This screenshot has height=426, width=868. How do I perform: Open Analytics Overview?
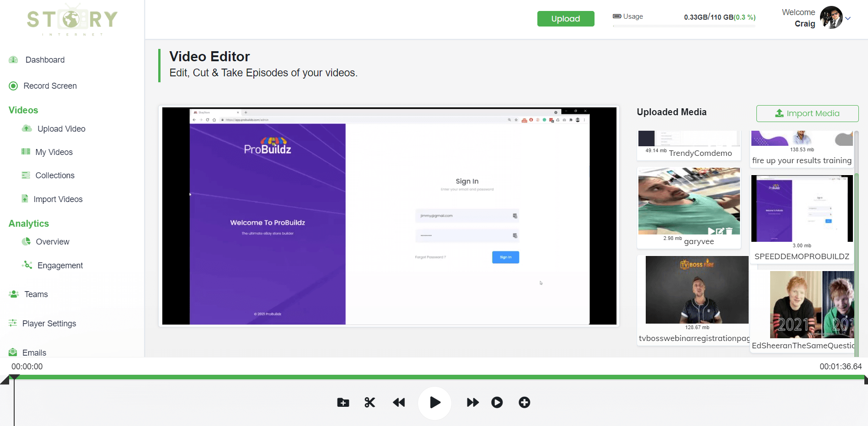pos(53,242)
